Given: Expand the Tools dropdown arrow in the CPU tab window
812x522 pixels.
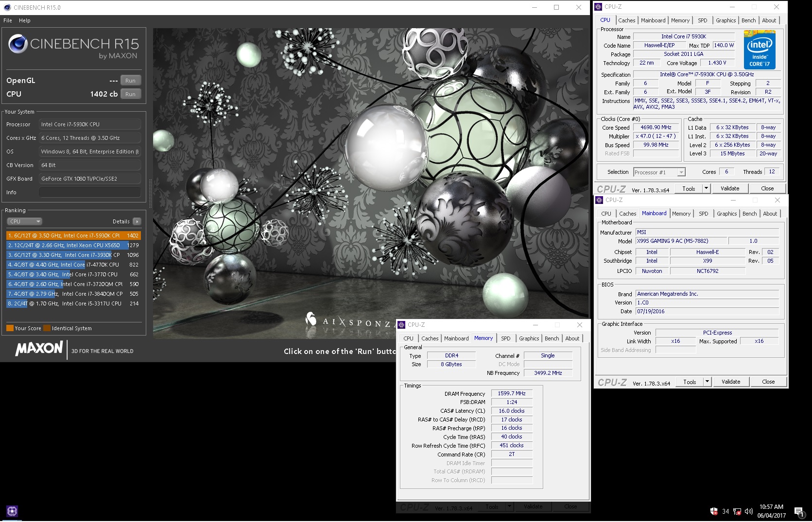Looking at the screenshot, I should (706, 188).
